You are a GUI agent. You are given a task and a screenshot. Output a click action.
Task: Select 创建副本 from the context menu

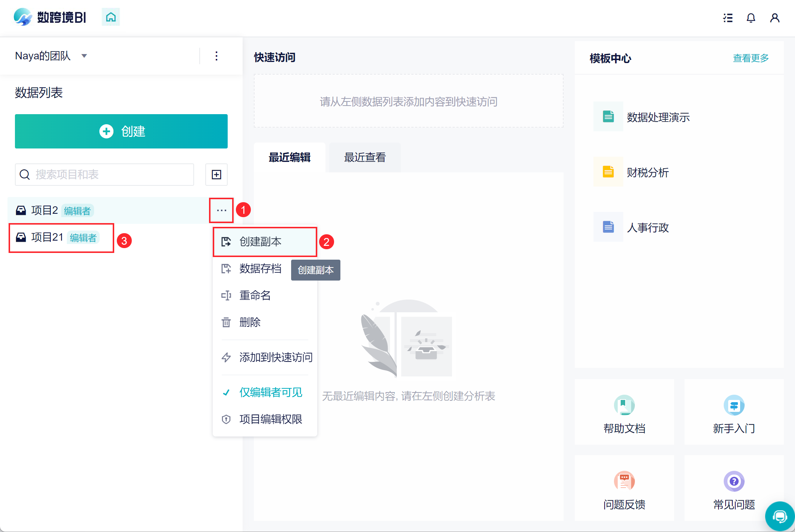pos(261,242)
